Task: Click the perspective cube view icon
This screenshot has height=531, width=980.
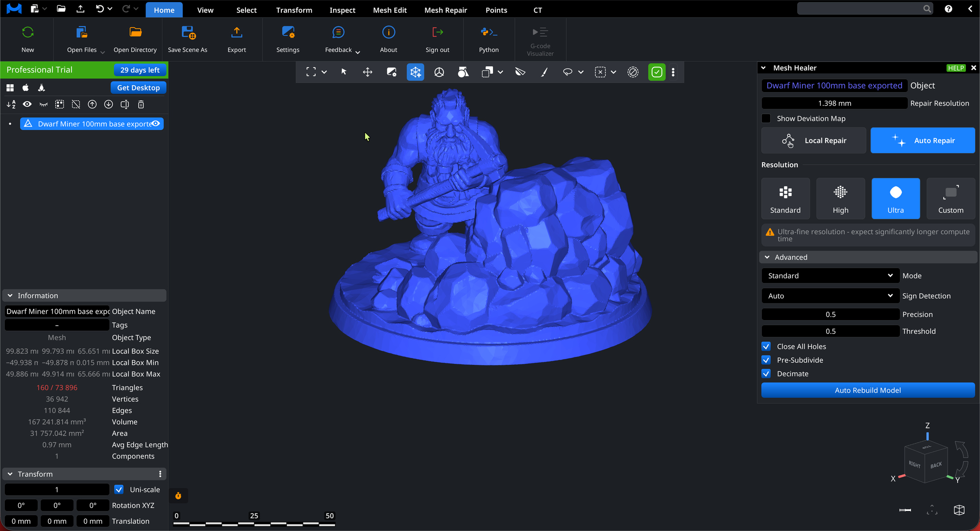Action: [x=959, y=510]
